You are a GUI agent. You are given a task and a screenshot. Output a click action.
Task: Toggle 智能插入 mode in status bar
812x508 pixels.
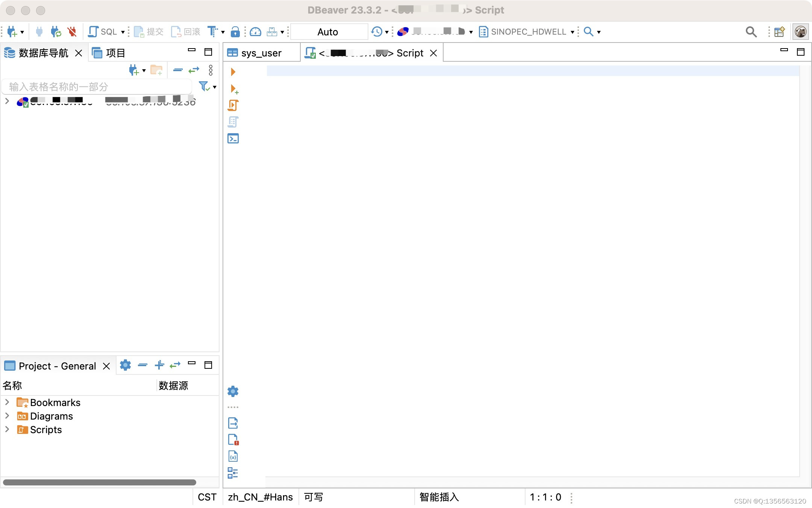pyautogui.click(x=439, y=497)
